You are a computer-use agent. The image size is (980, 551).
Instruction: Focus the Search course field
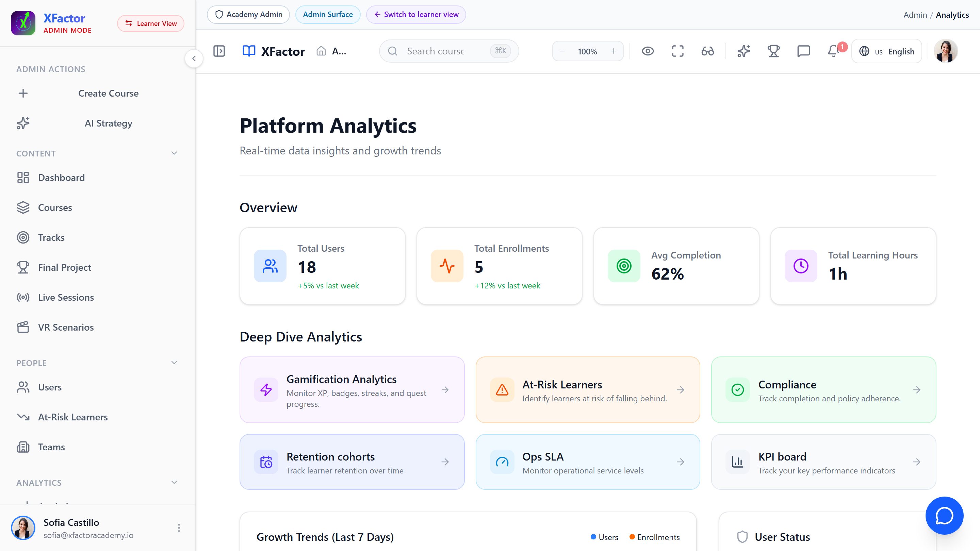tap(449, 51)
